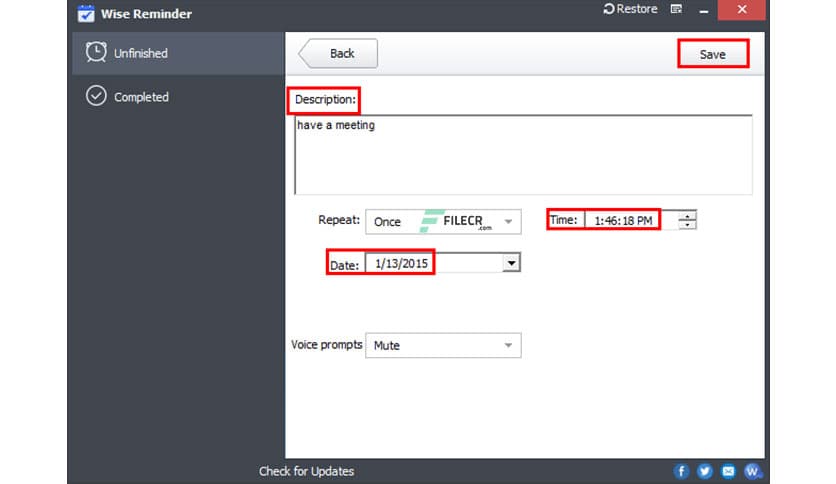
Task: Open the Facebook icon in footer
Action: [x=681, y=471]
